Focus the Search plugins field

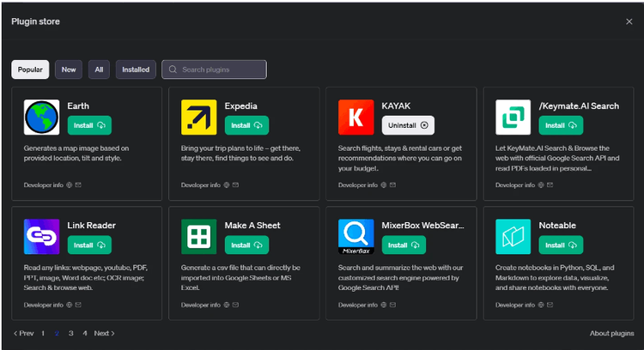tap(214, 69)
